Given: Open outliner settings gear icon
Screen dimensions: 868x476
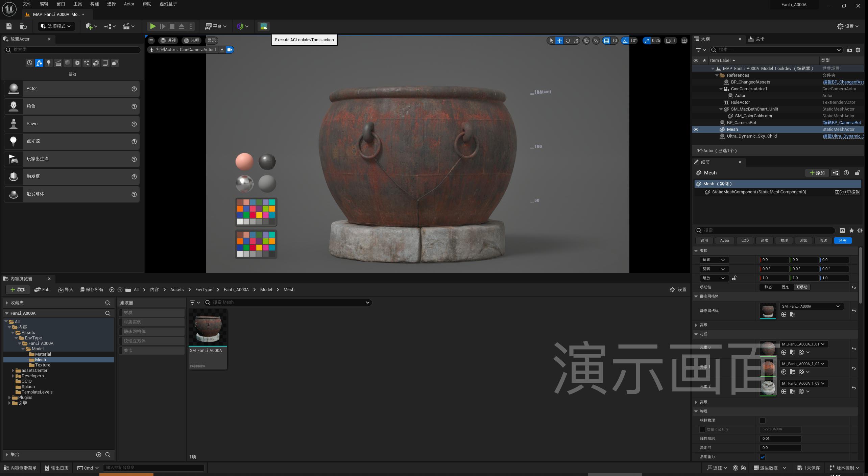Looking at the screenshot, I should pyautogui.click(x=858, y=50).
